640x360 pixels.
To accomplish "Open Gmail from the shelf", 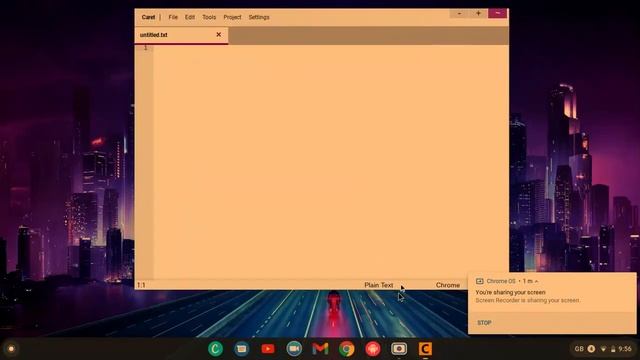I will (320, 349).
